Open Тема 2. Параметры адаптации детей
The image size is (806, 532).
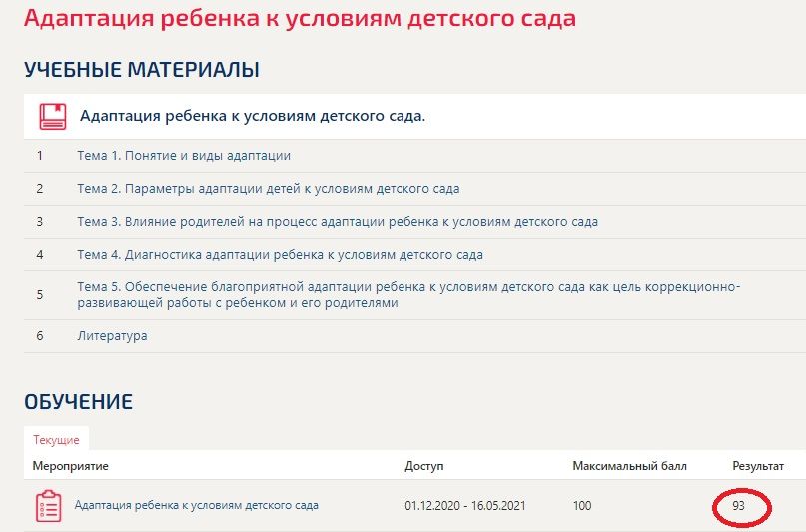tap(269, 189)
